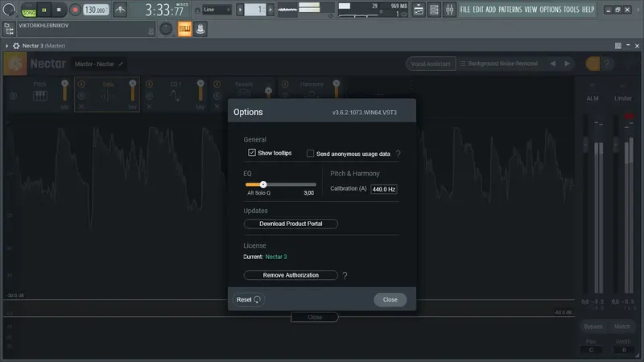Open the mixer icon
The width and height of the screenshot is (644, 362).
pos(449,10)
